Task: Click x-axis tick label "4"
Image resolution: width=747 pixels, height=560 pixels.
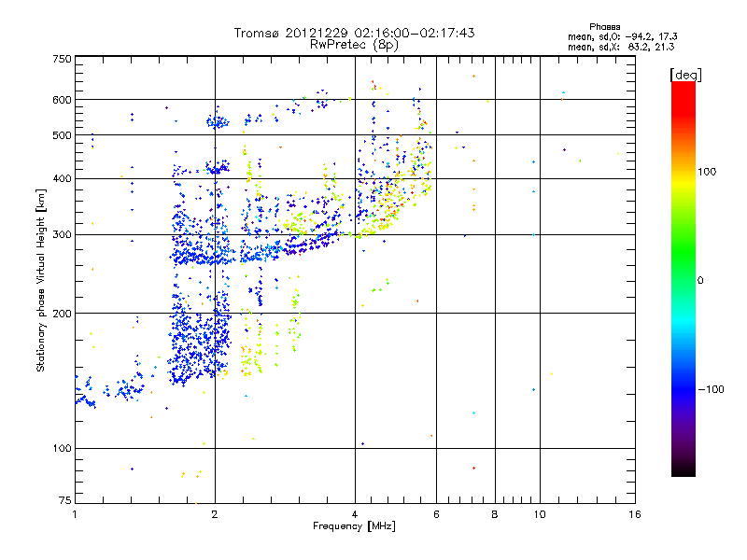Action: coord(355,514)
